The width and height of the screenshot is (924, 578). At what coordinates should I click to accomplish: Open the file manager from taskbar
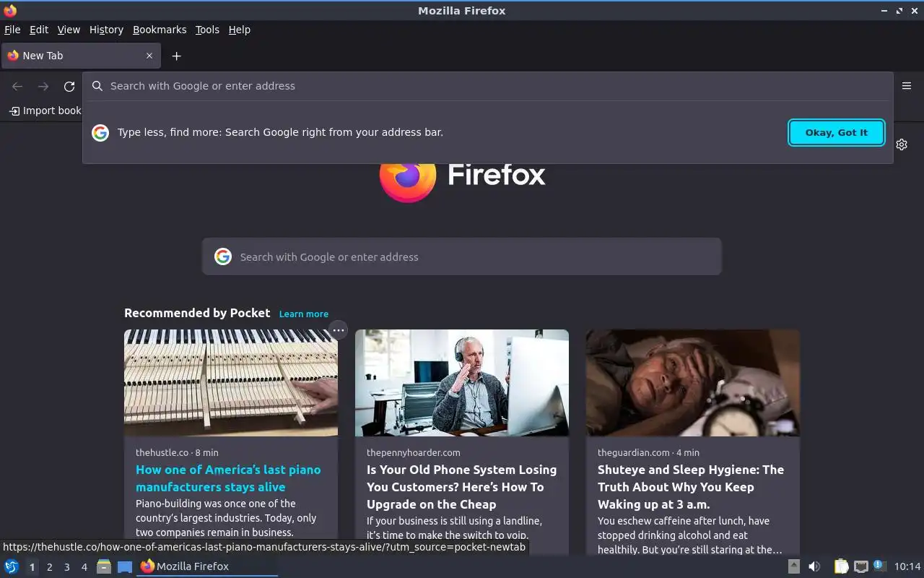pyautogui.click(x=104, y=566)
